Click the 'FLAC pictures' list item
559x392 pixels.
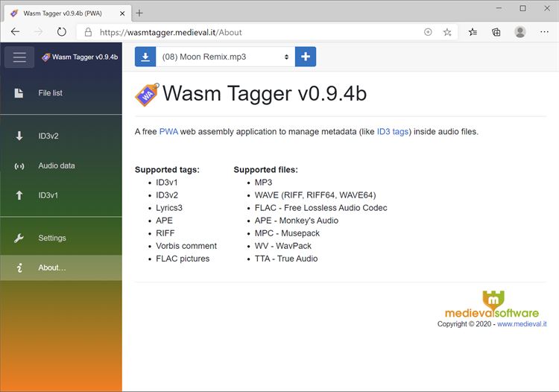click(183, 259)
